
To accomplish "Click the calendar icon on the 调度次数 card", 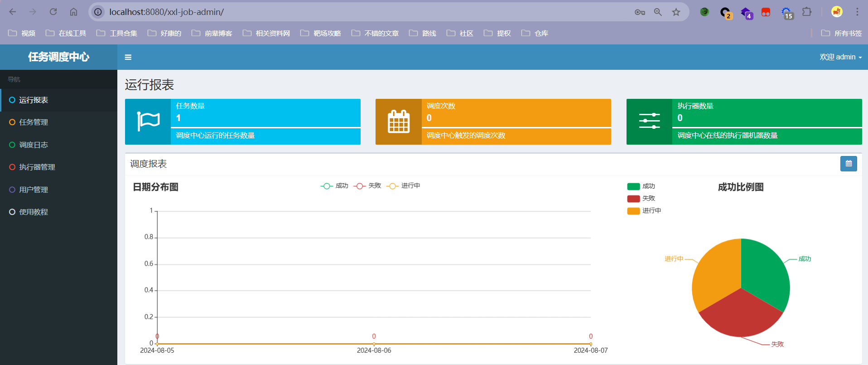I will pyautogui.click(x=399, y=122).
